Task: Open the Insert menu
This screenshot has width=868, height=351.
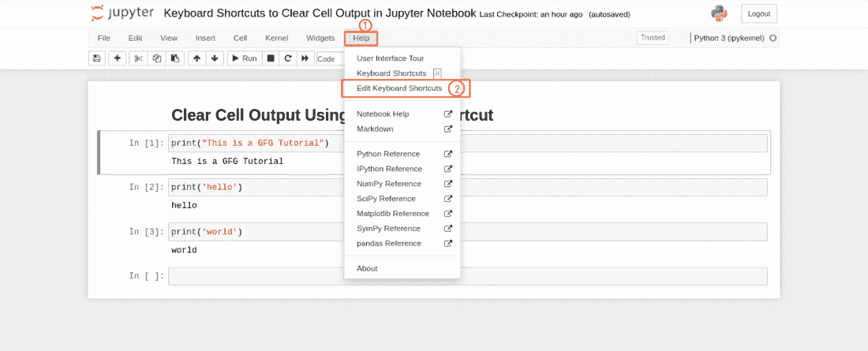Action: point(205,38)
